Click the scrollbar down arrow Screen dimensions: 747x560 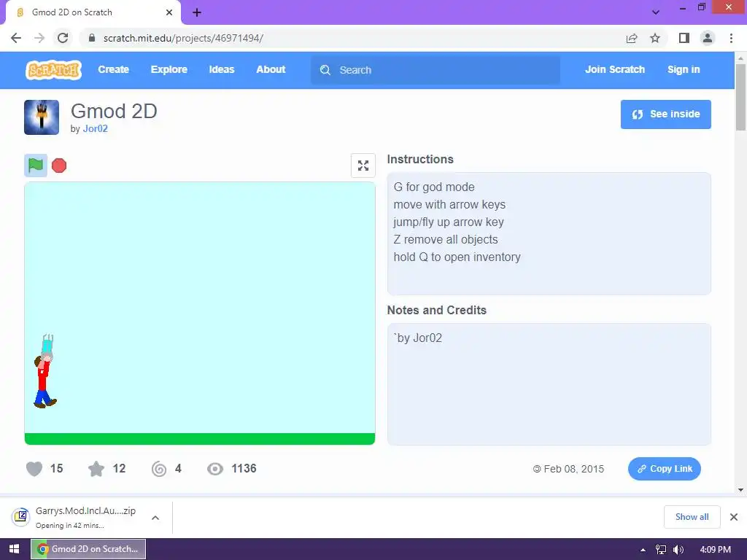tap(740, 489)
